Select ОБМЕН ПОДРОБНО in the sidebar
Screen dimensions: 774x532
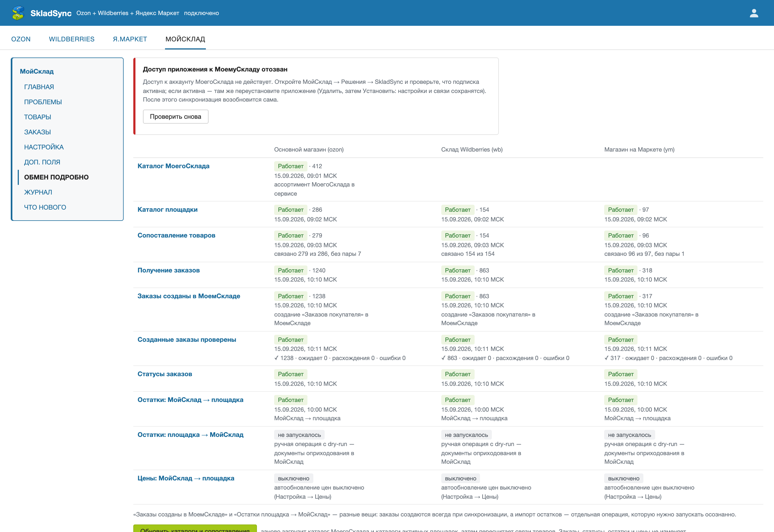tap(56, 177)
